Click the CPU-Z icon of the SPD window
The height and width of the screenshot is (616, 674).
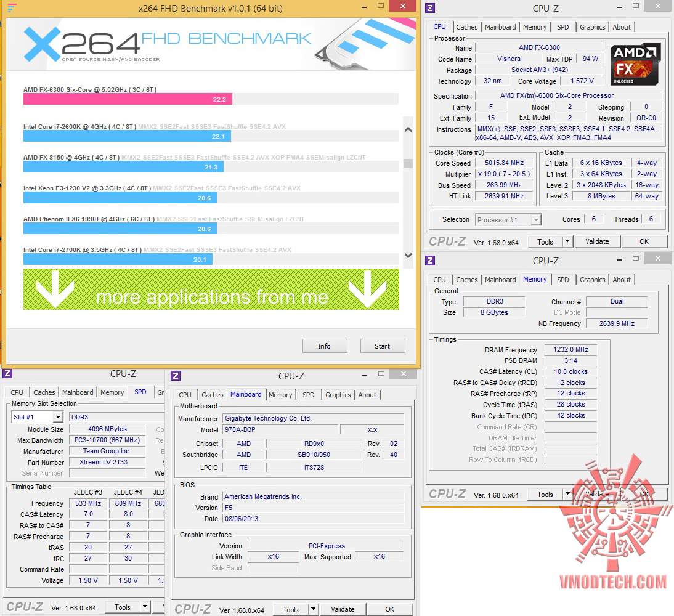click(7, 373)
